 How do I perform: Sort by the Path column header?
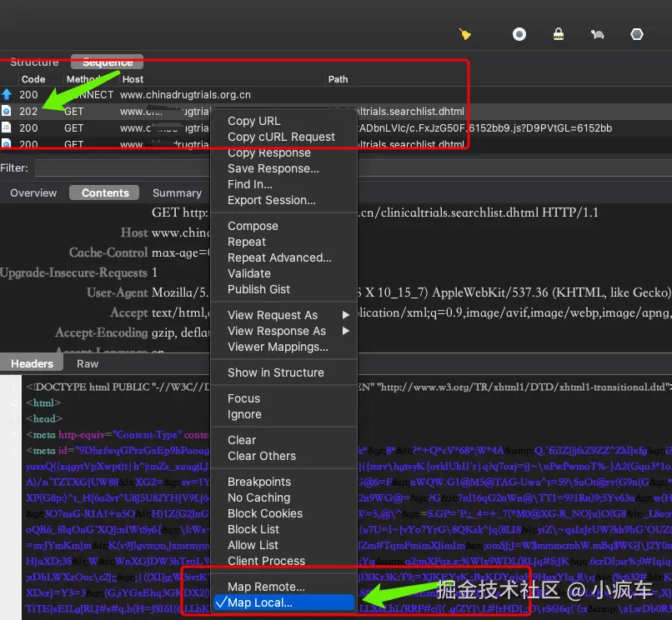[339, 79]
